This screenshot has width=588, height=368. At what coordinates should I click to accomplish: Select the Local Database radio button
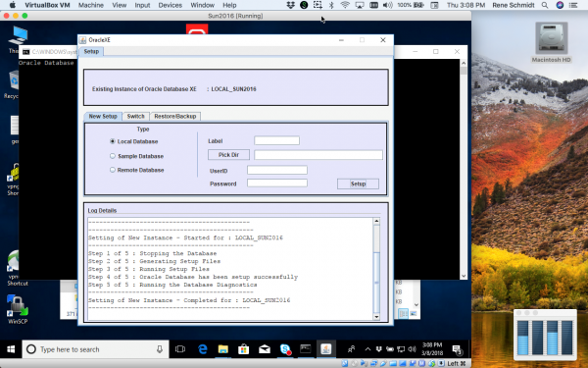pos(113,141)
